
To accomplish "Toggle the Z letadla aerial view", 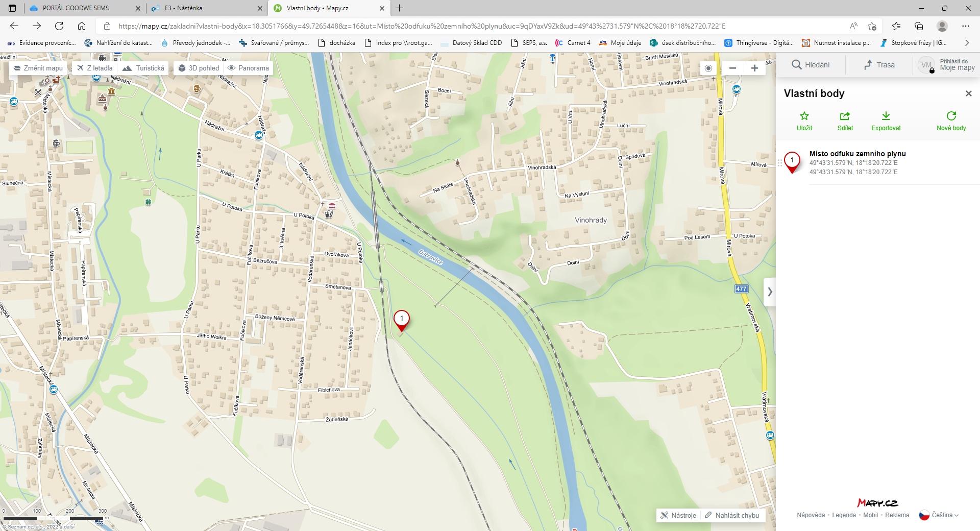I will point(95,68).
